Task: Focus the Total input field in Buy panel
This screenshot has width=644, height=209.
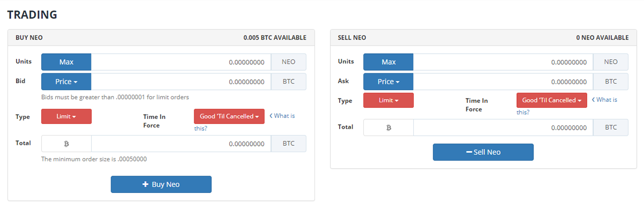Action: [x=181, y=144]
